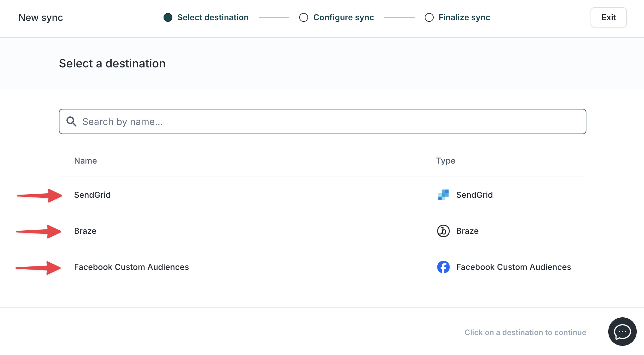
Task: Click the Select destination step circle
Action: [168, 17]
